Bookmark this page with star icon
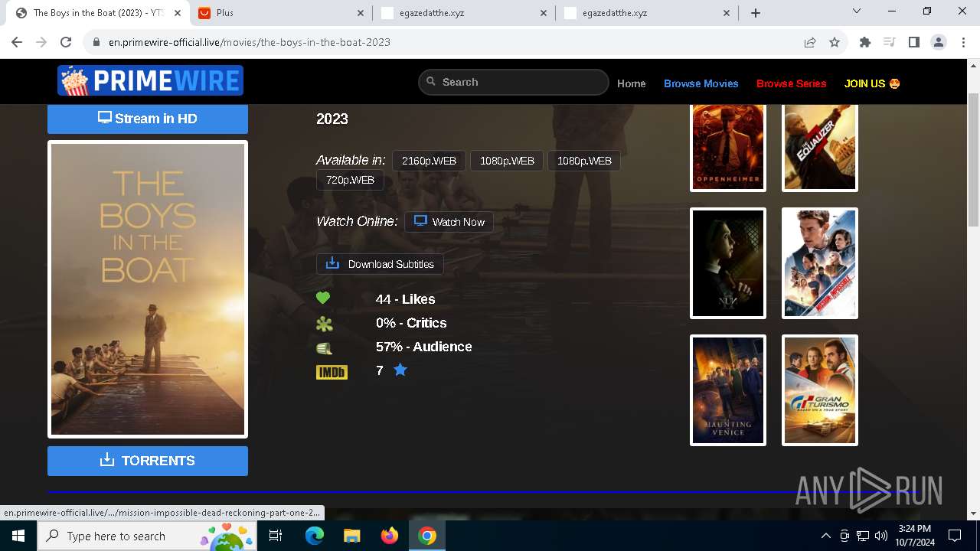This screenshot has height=551, width=980. pos(835,42)
